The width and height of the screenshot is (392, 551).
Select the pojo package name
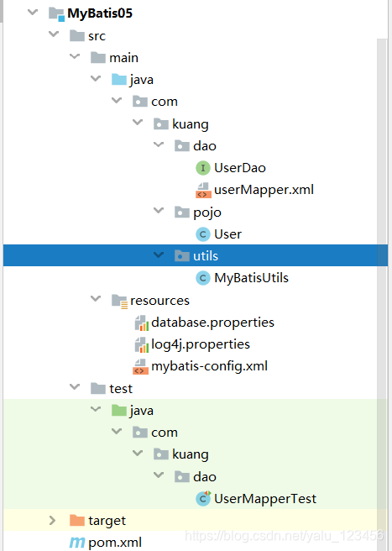coord(206,213)
